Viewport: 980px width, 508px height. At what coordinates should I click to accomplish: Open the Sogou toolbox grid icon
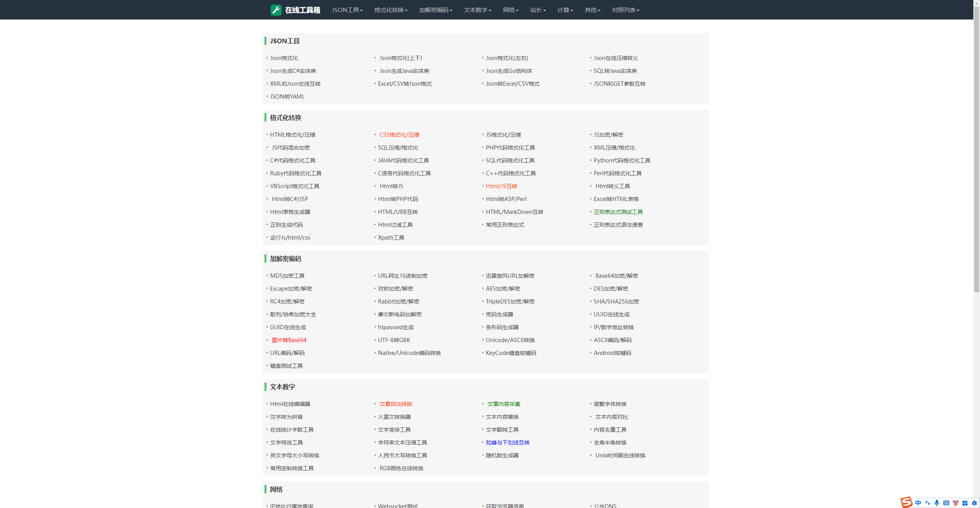(965, 503)
